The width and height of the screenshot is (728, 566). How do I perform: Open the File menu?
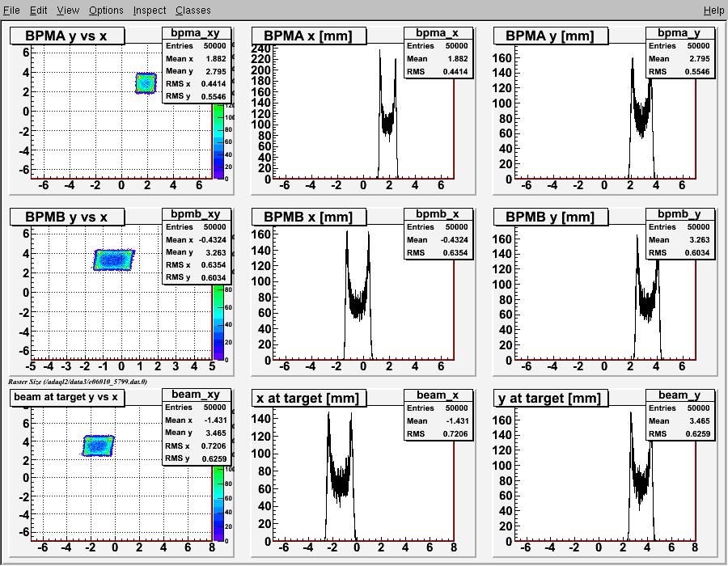point(11,11)
